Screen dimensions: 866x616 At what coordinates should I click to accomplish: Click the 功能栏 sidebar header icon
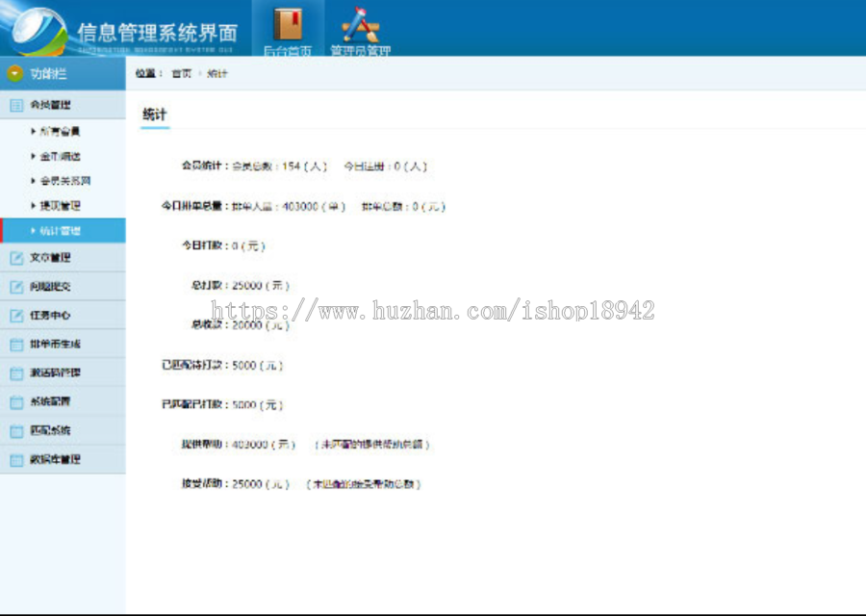15,72
